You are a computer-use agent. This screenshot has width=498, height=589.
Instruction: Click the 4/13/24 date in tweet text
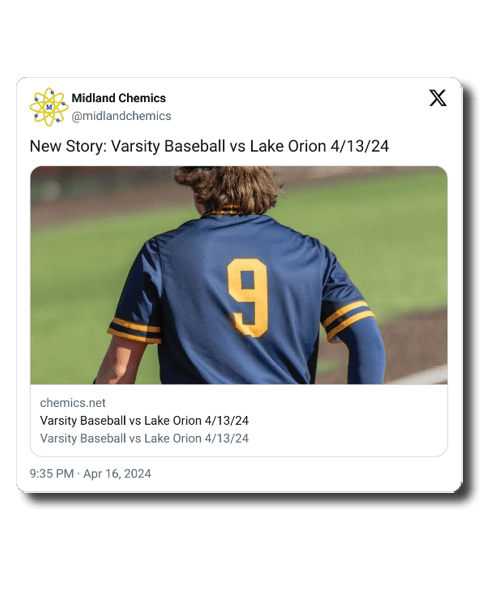[x=359, y=146]
